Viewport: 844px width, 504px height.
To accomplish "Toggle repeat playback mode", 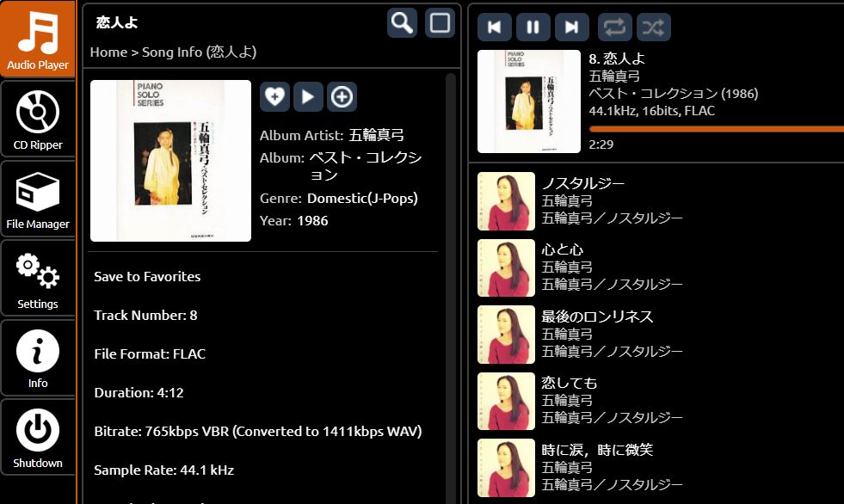I will [614, 27].
